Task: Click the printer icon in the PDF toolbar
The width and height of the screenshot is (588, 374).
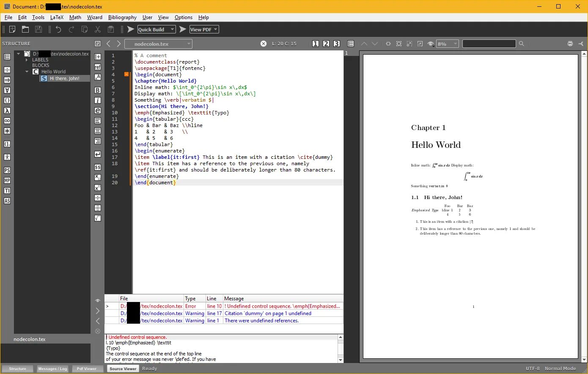Action: tap(570, 44)
